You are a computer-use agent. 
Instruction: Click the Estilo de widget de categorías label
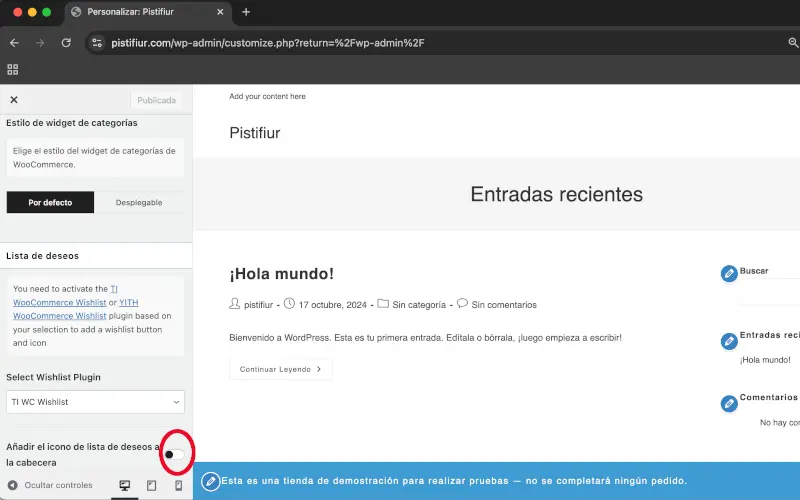click(x=71, y=123)
